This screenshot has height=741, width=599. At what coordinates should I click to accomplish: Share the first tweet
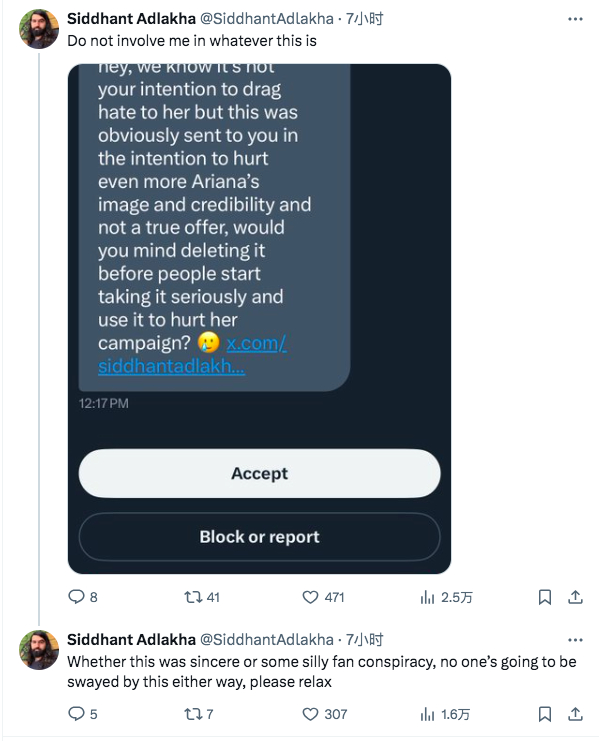pyautogui.click(x=575, y=597)
